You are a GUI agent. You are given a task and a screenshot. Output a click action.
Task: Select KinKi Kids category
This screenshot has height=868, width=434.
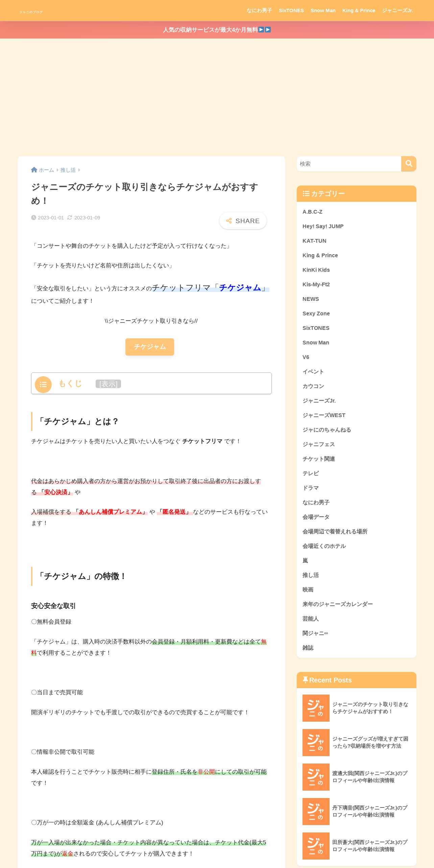point(316,270)
